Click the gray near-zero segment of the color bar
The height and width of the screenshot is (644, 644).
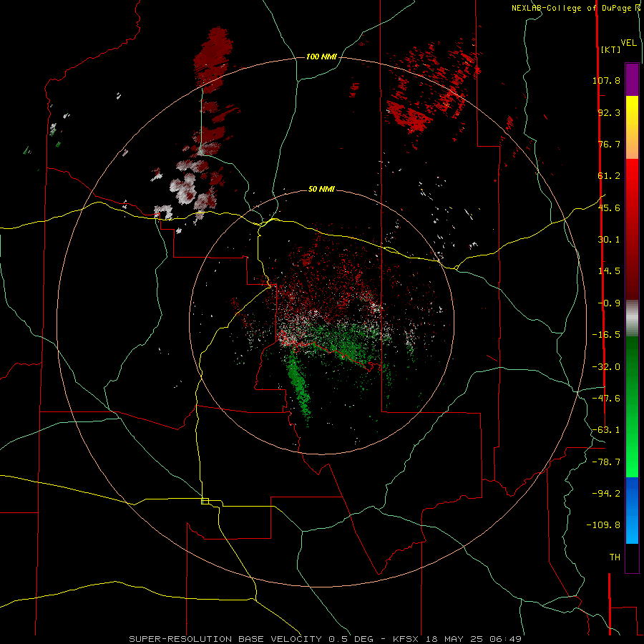click(632, 318)
